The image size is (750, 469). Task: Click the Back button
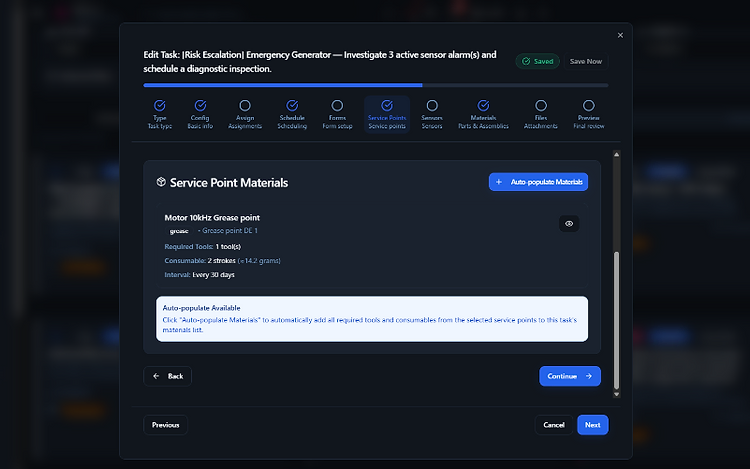point(167,376)
